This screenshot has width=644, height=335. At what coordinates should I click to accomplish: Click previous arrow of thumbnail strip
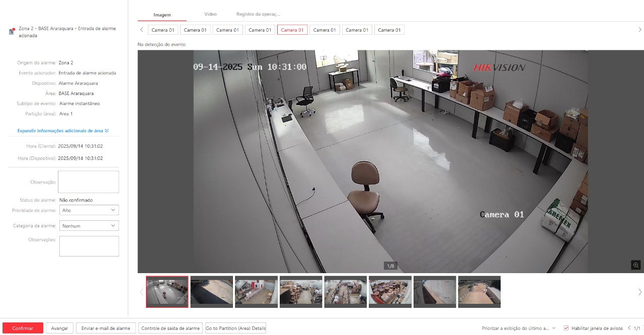(x=141, y=292)
